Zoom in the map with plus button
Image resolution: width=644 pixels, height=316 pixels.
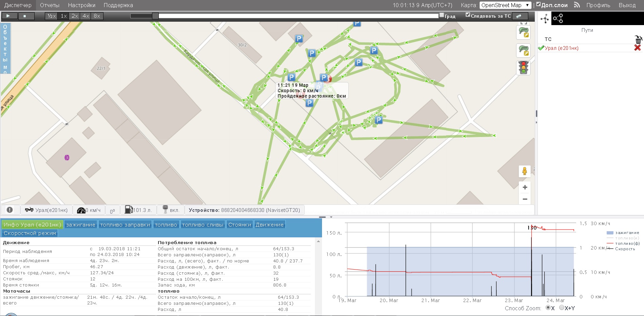coord(525,187)
